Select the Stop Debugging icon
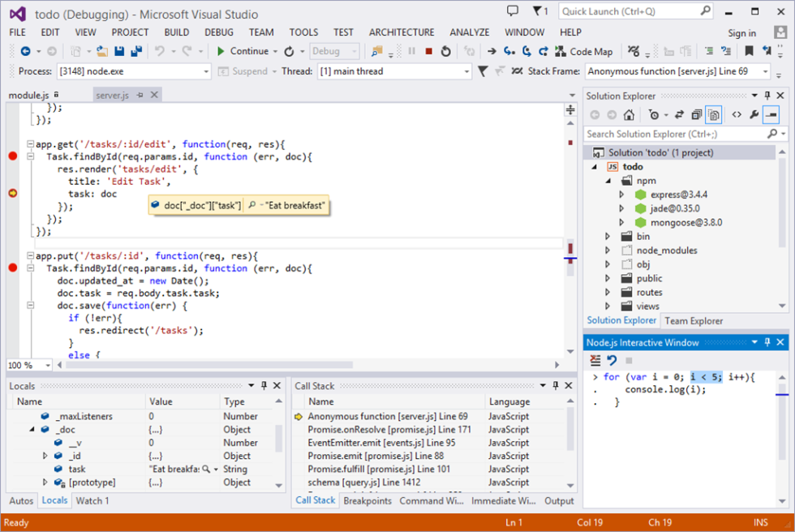 (429, 50)
